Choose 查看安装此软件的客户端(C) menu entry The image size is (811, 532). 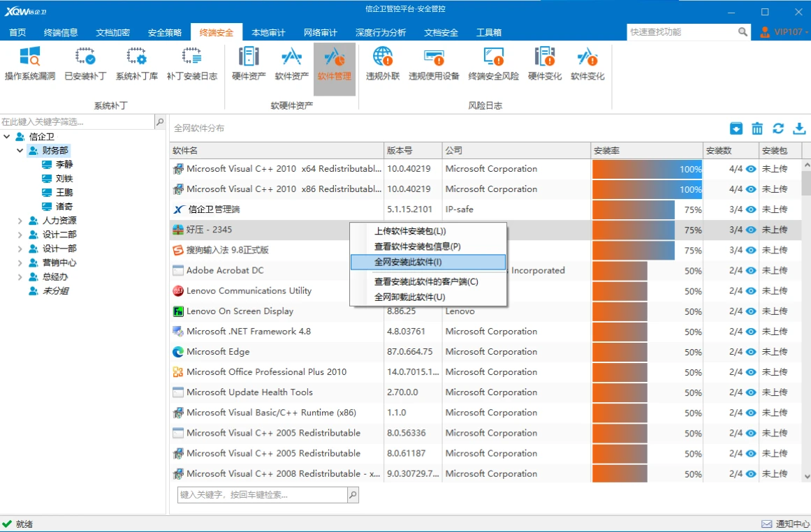point(428,282)
